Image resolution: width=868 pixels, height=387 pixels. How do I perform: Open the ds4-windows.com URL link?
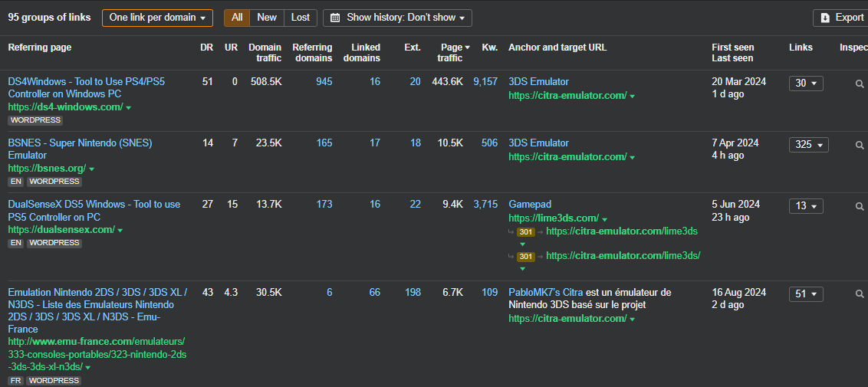[x=65, y=107]
